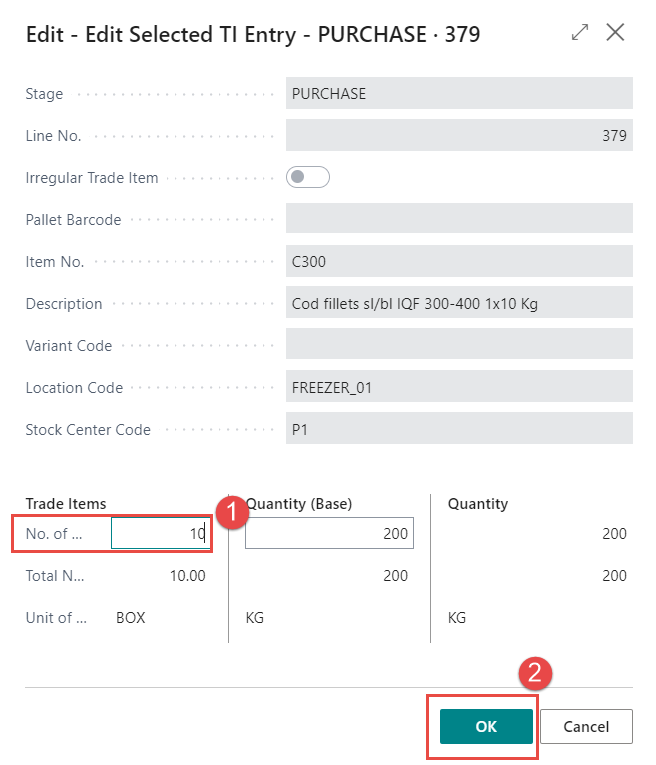Image resolution: width=656 pixels, height=765 pixels.
Task: Click the BOX unit of measure value
Action: pos(131,618)
